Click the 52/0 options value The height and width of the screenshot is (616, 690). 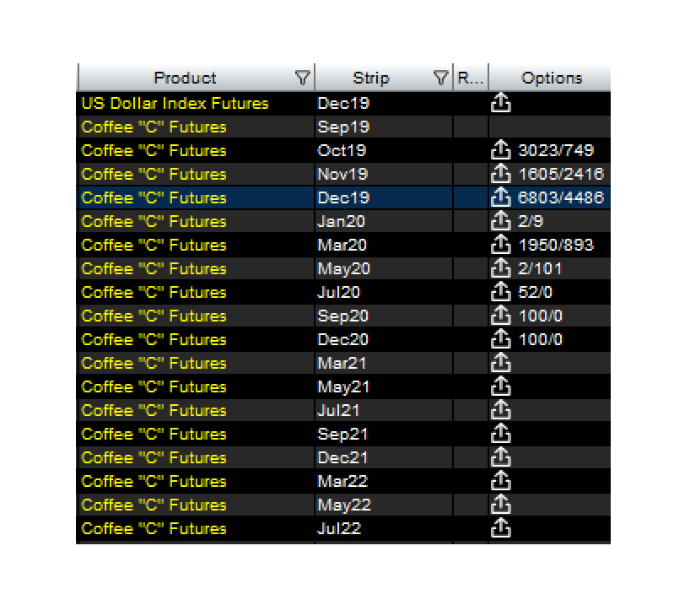pos(535,292)
